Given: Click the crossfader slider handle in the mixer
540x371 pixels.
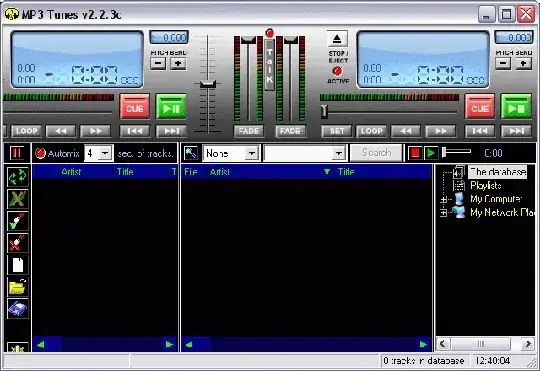Looking at the screenshot, I should [x=208, y=84].
